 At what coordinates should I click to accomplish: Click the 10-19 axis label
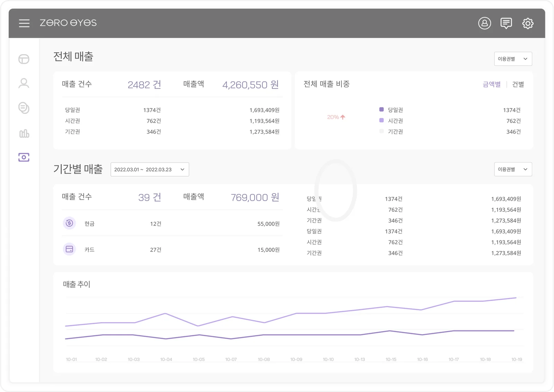coord(517,359)
